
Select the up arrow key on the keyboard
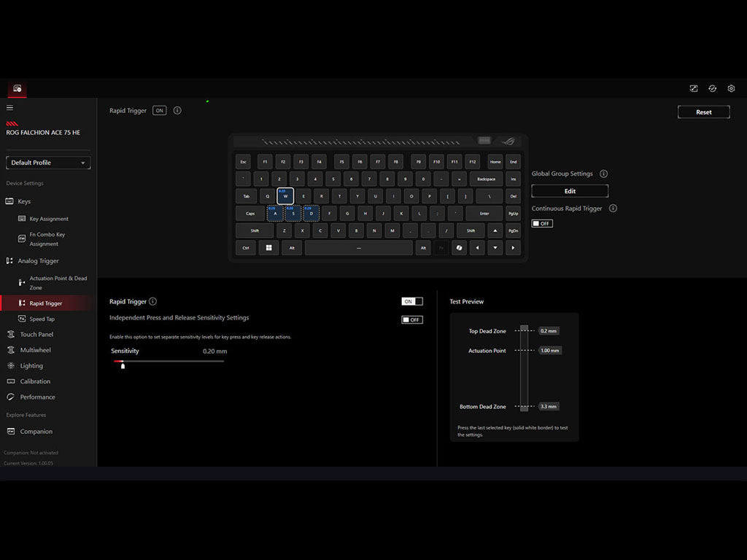click(495, 230)
